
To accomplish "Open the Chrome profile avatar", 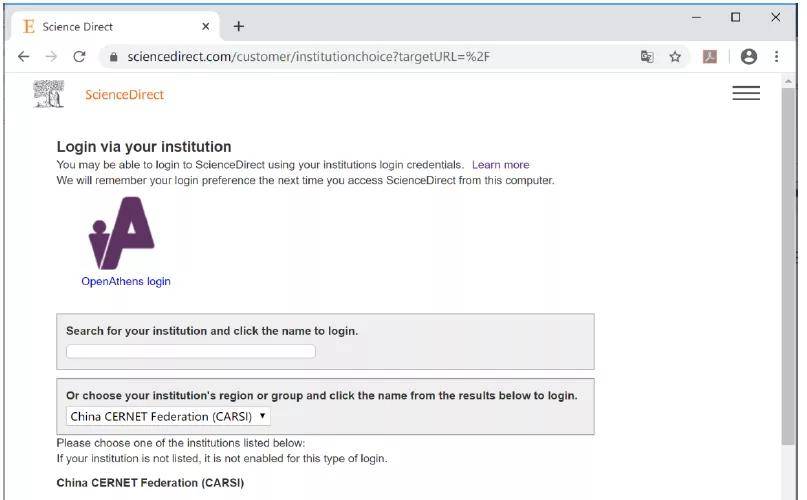I will [x=749, y=56].
